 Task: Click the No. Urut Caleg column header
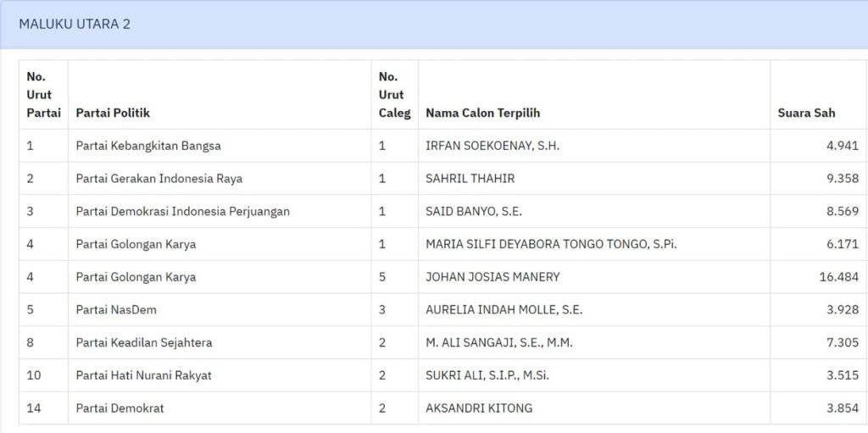click(394, 95)
